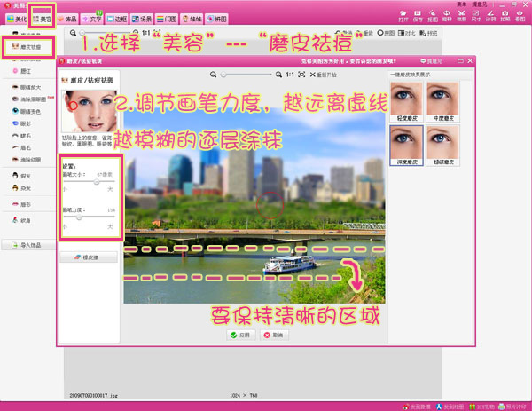Click the 抠图 (cutout) toolbar icon
Screen dimensions: 532x411
click(433, 16)
